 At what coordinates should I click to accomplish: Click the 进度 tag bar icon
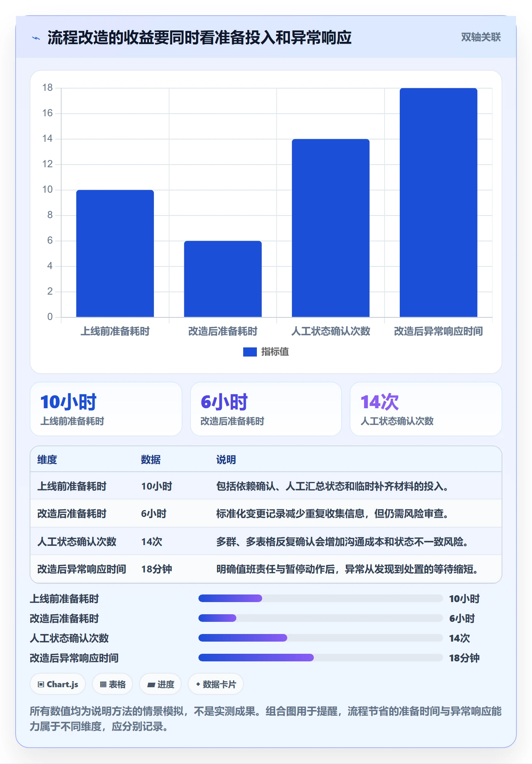click(x=151, y=685)
